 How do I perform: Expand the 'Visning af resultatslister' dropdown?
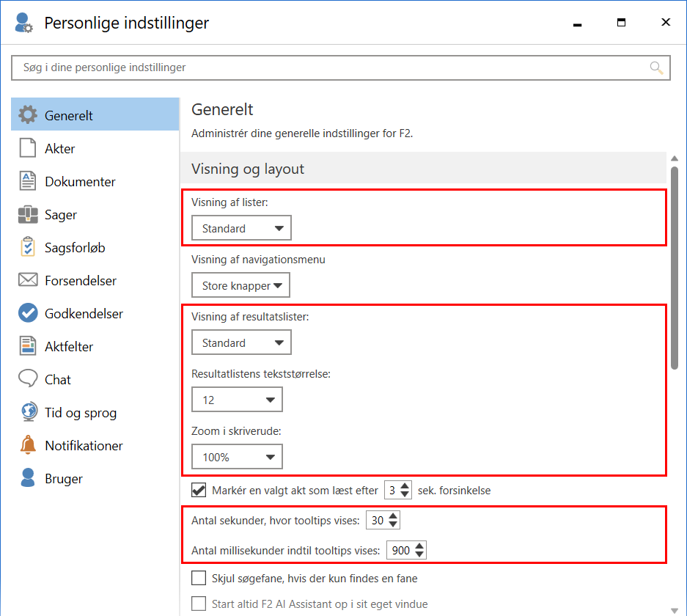241,342
